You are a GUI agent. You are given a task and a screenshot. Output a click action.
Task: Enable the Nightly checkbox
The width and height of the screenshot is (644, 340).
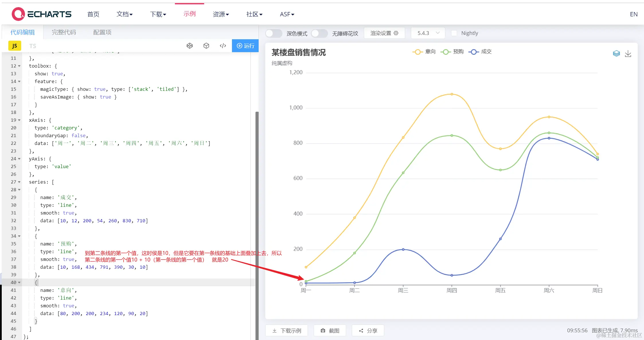[454, 33]
